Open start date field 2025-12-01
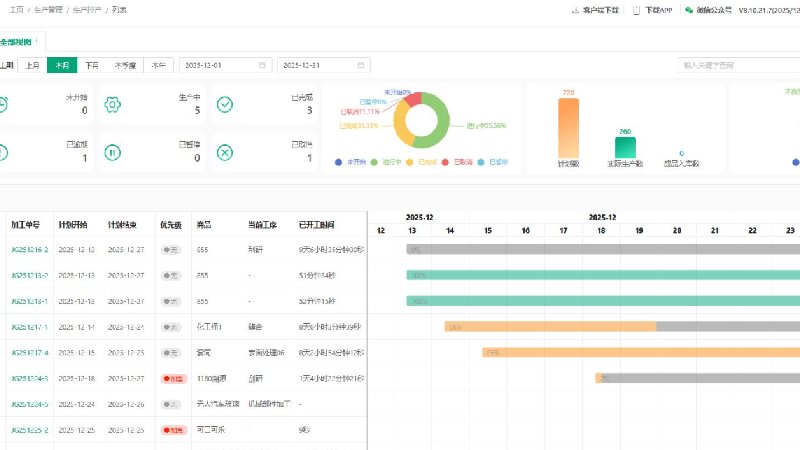This screenshot has width=800, height=450. pos(225,65)
